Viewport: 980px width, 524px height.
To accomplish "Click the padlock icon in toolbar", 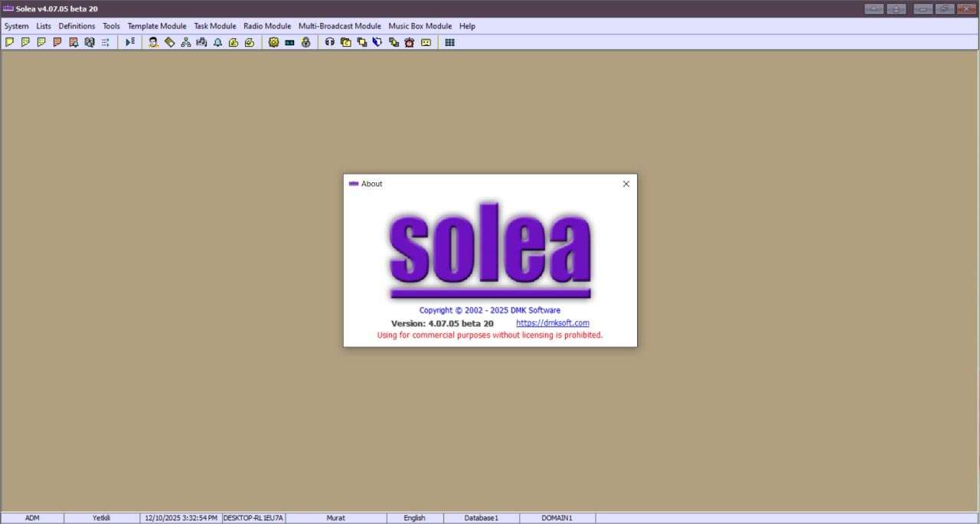I will click(x=305, y=42).
